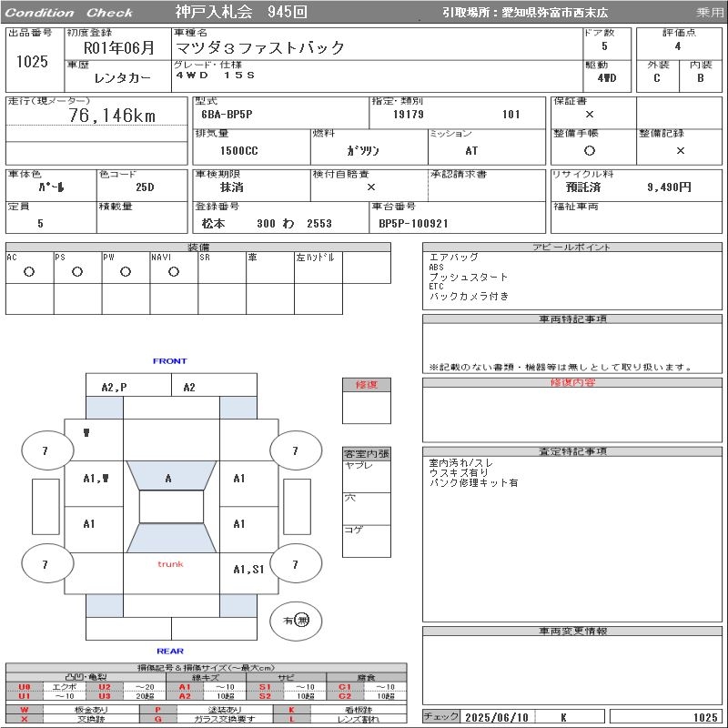
Task: Click the 'コゲ' interior lining cell
Action: coord(367,541)
